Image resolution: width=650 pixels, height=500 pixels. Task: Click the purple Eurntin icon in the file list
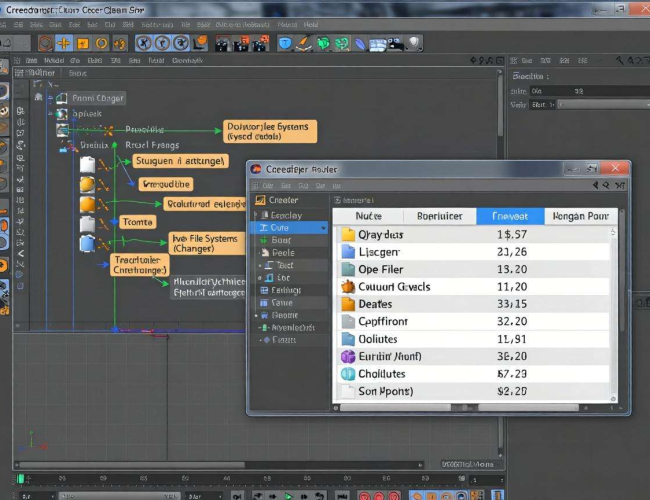point(348,357)
